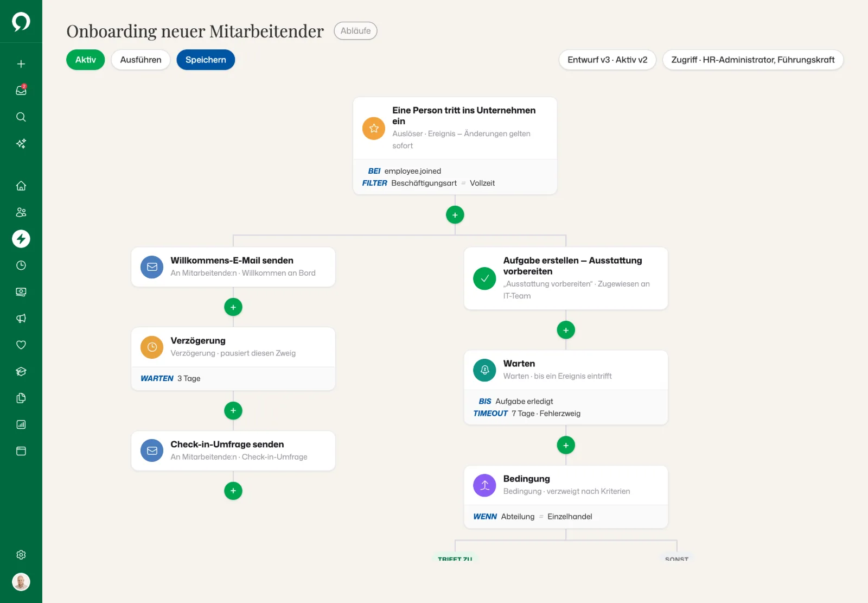Open the Entwurf v3 · Aktiv v2 version selector

[x=607, y=60]
